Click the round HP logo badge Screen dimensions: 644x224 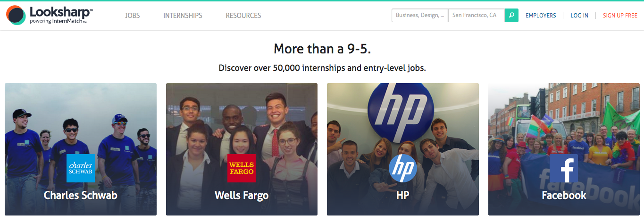pos(403,168)
